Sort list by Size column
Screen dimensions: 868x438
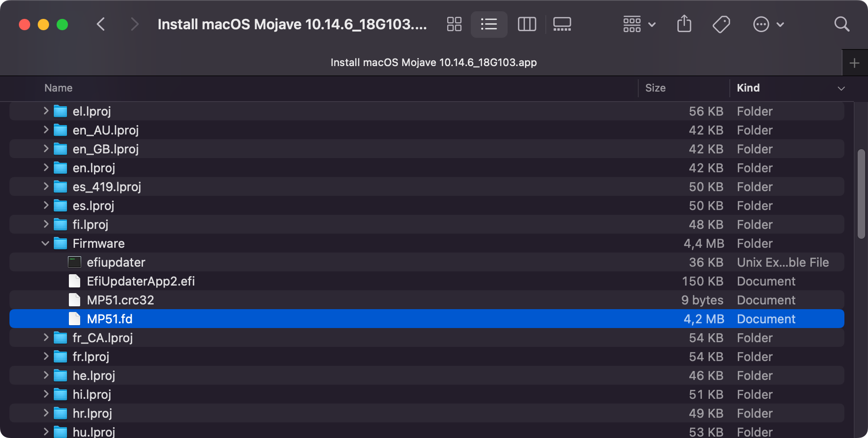coord(655,88)
